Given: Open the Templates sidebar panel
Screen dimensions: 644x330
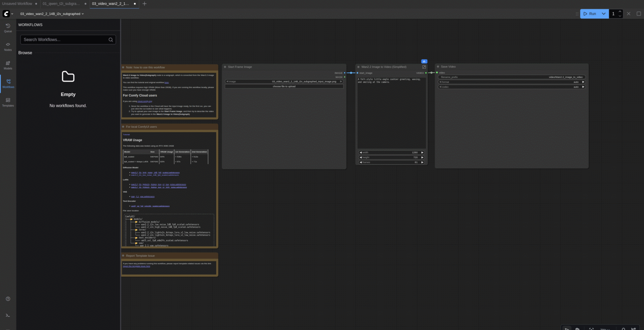Looking at the screenshot, I should (x=8, y=102).
